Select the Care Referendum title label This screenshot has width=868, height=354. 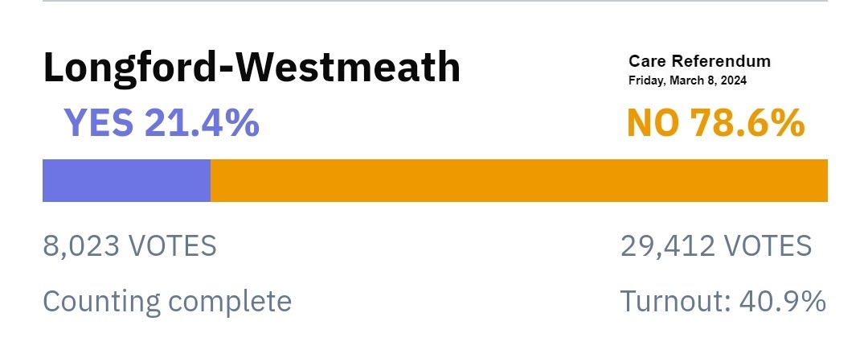tap(699, 61)
